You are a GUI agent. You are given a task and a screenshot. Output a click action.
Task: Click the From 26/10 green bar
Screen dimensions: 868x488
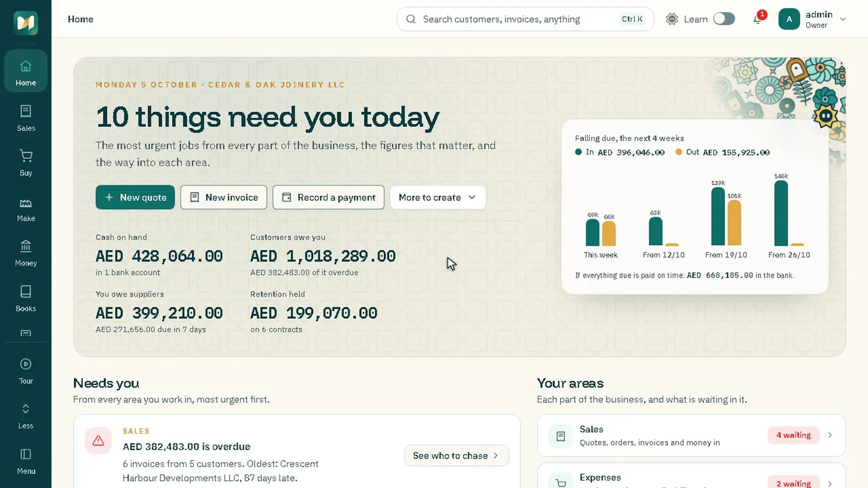click(781, 213)
